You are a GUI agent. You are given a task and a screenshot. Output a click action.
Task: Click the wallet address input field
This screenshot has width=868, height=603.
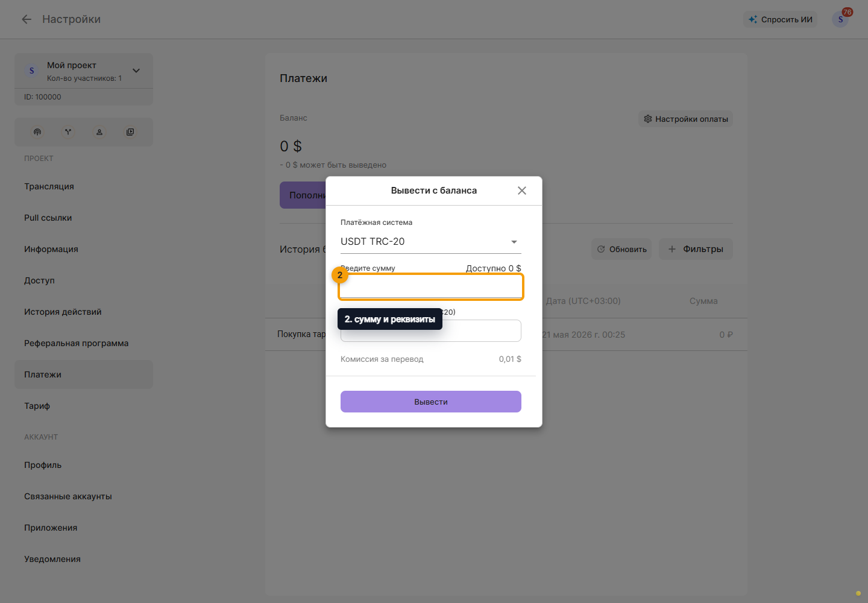pyautogui.click(x=431, y=330)
